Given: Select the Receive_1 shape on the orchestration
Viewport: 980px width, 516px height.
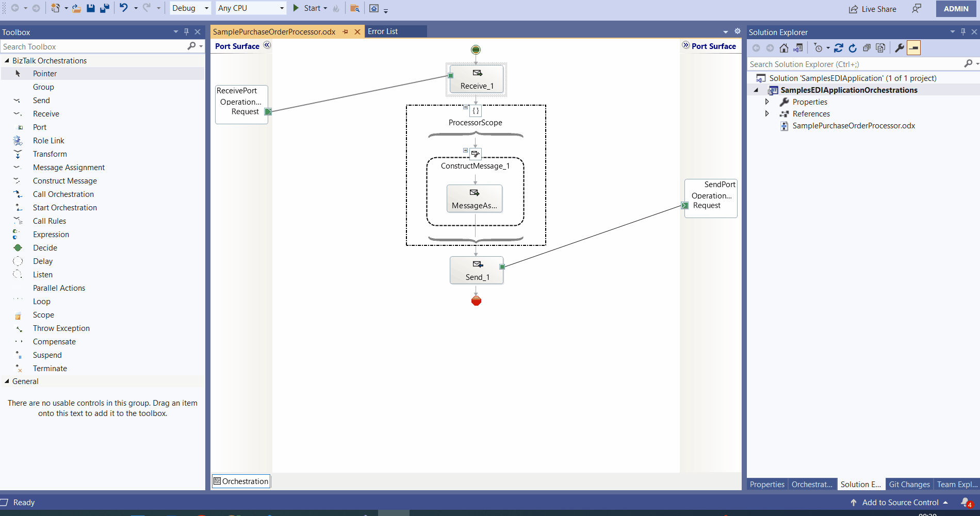Looking at the screenshot, I should [x=477, y=79].
